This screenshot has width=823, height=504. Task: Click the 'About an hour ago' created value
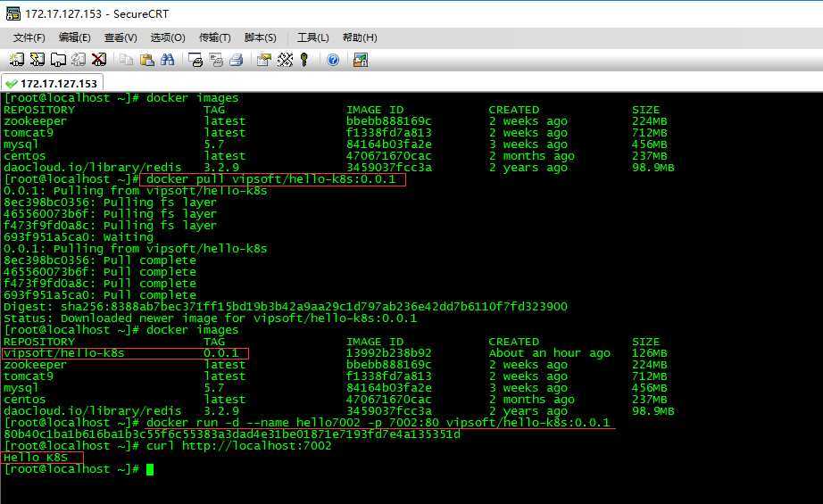tap(550, 353)
